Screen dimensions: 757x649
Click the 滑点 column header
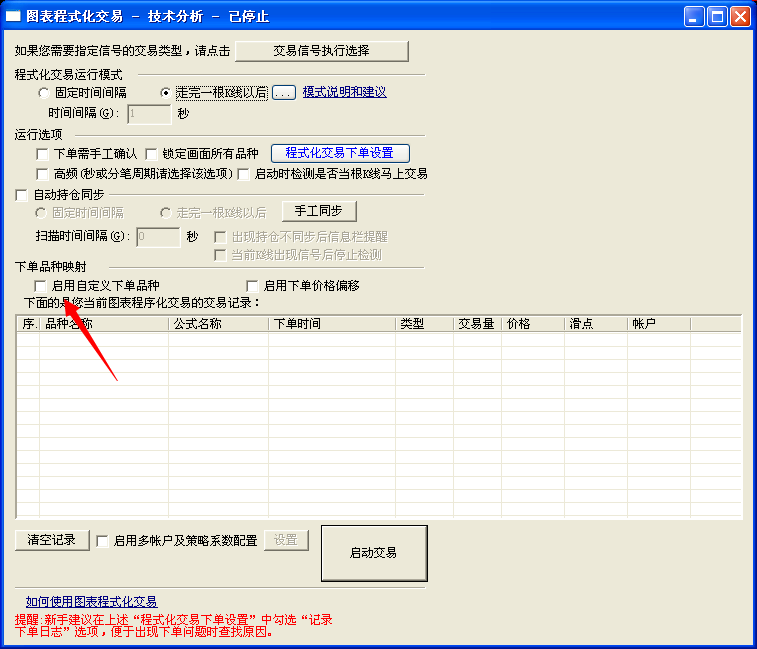[596, 324]
